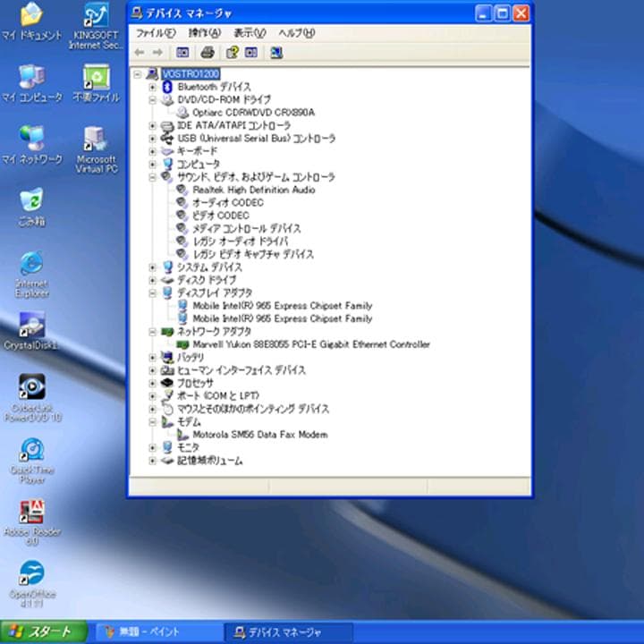The width and height of the screenshot is (644, 644).
Task: Expand the プロセッサ node
Action: pyautogui.click(x=152, y=383)
